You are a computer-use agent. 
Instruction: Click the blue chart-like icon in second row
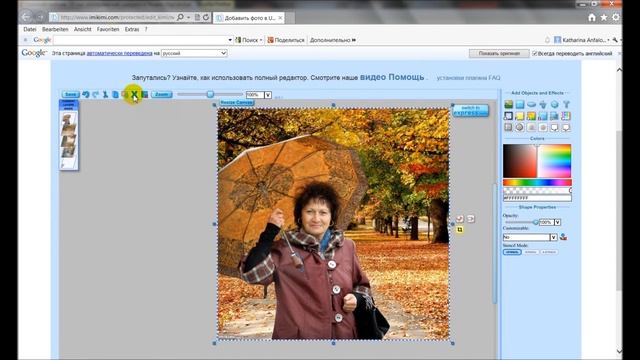(x=542, y=116)
